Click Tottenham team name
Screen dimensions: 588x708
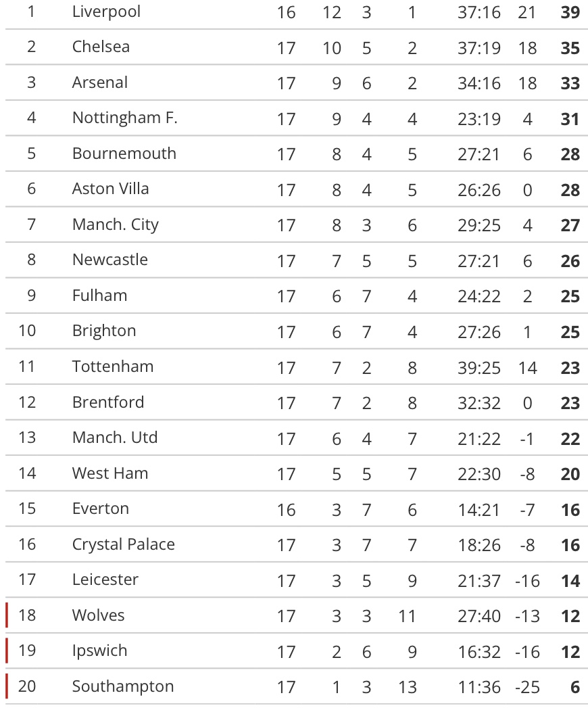click(112, 367)
